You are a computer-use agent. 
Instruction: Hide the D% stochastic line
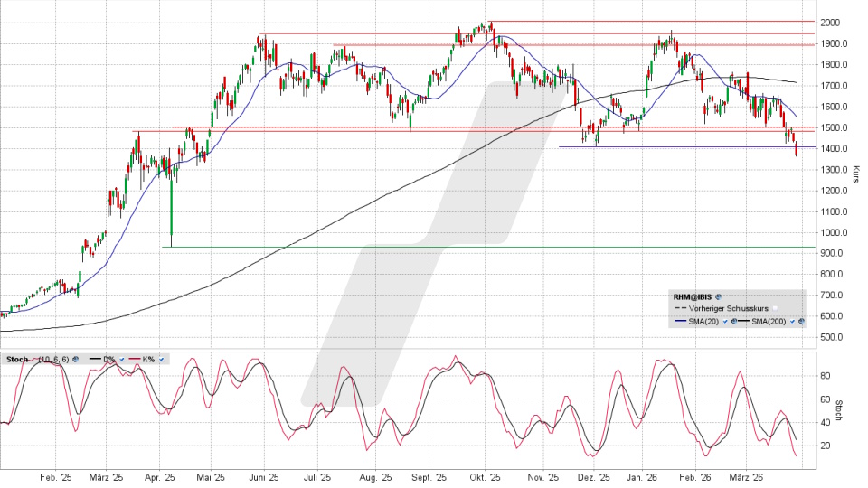pyautogui.click(x=120, y=359)
